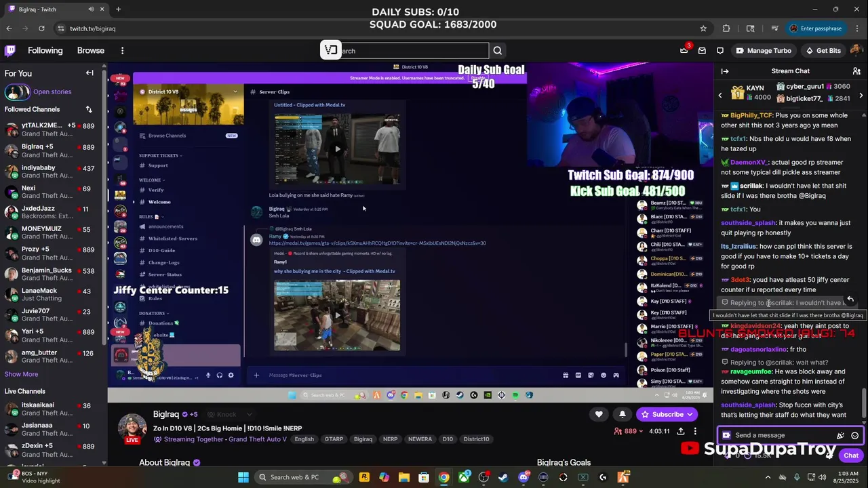Open amg_butter followed channel
Screen dimensions: 868x488
[x=53, y=357]
